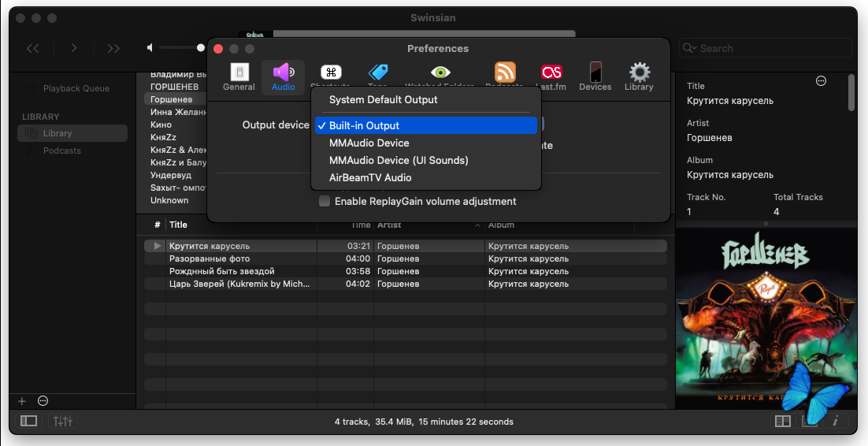Open the Library preferences gear tab
This screenshot has width=868, height=446.
(639, 76)
